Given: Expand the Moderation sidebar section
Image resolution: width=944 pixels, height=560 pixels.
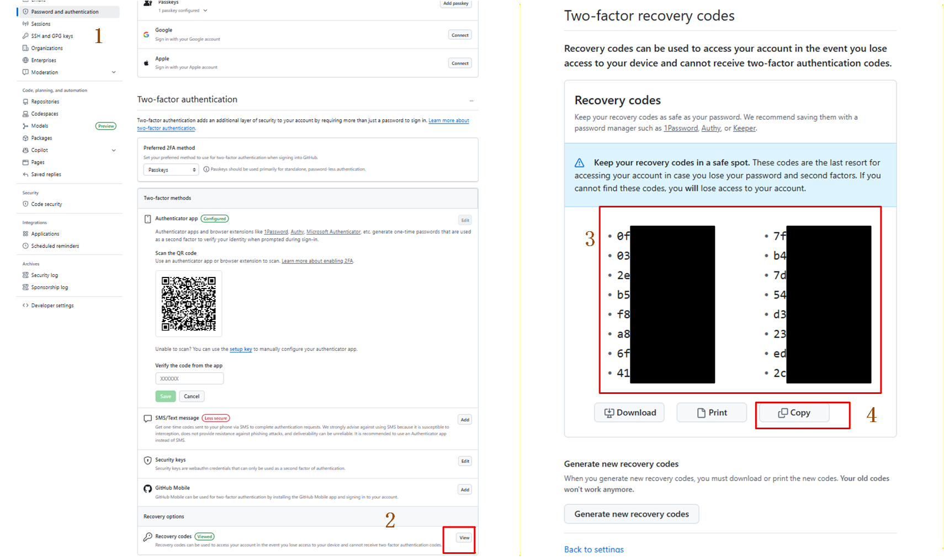Looking at the screenshot, I should click(x=114, y=72).
